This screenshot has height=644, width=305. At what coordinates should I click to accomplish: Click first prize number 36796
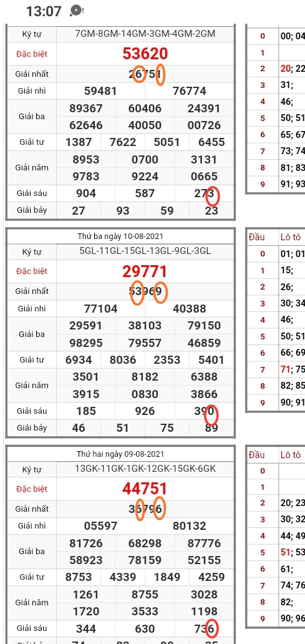tap(145, 509)
